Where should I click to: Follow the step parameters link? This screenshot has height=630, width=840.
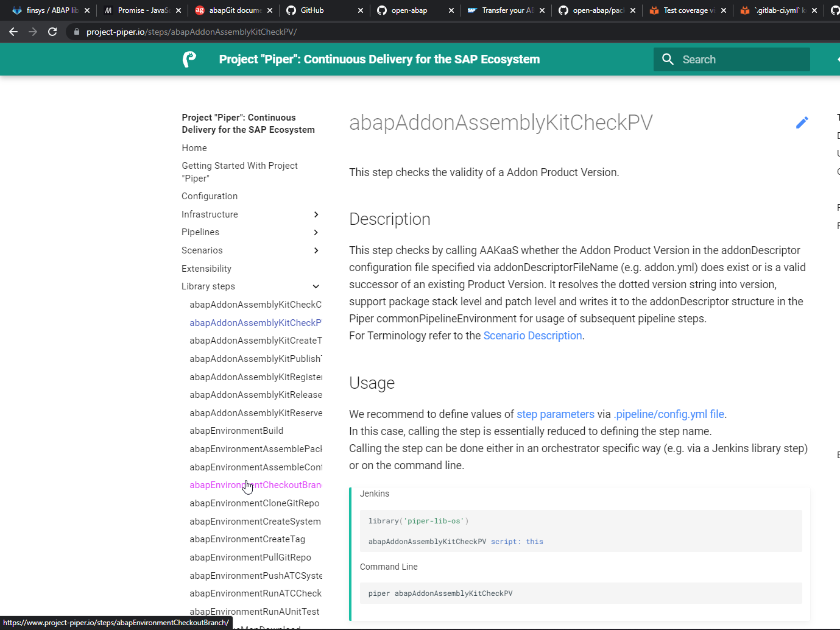pyautogui.click(x=555, y=414)
